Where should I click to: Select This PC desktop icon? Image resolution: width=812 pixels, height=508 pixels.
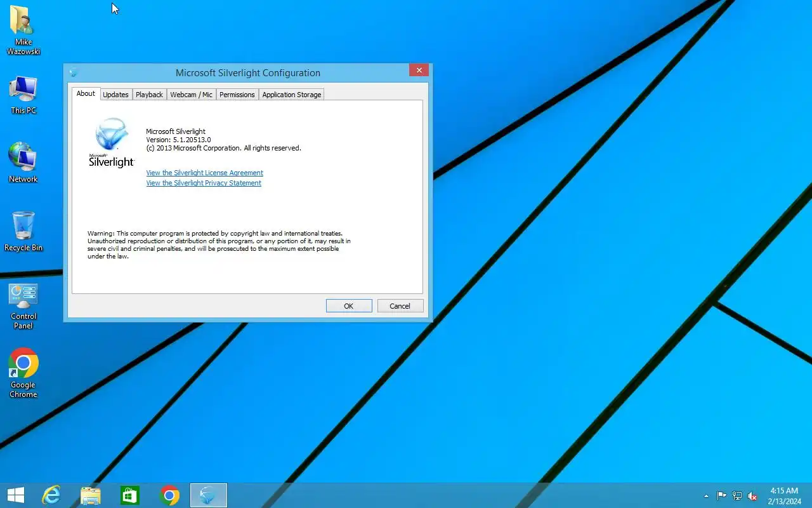tap(23, 95)
